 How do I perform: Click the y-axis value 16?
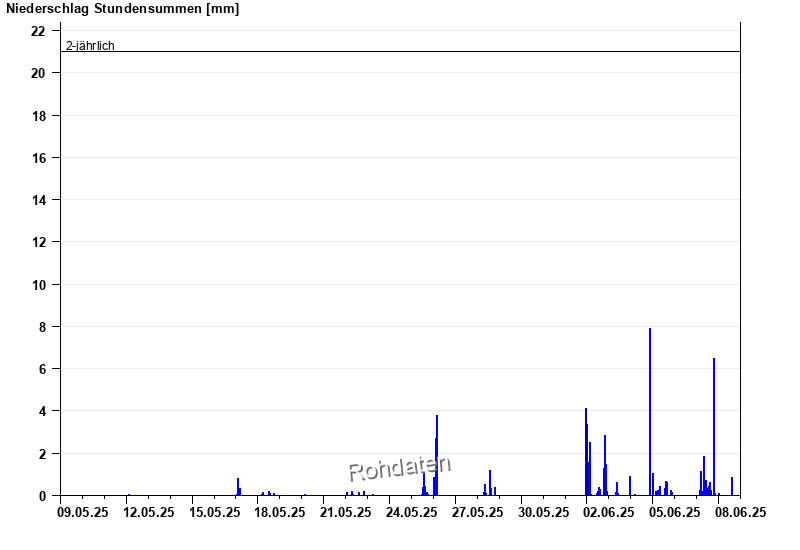point(38,158)
